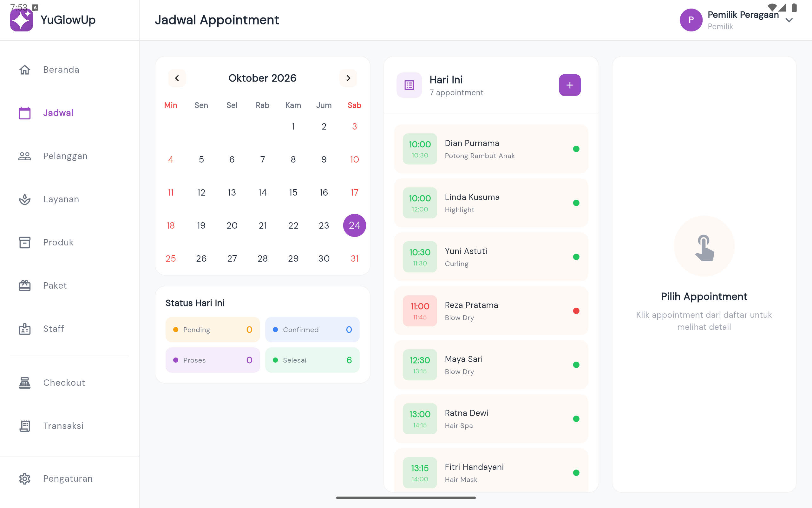
Task: Open Beranda home icon in sidebar
Action: [x=24, y=70]
